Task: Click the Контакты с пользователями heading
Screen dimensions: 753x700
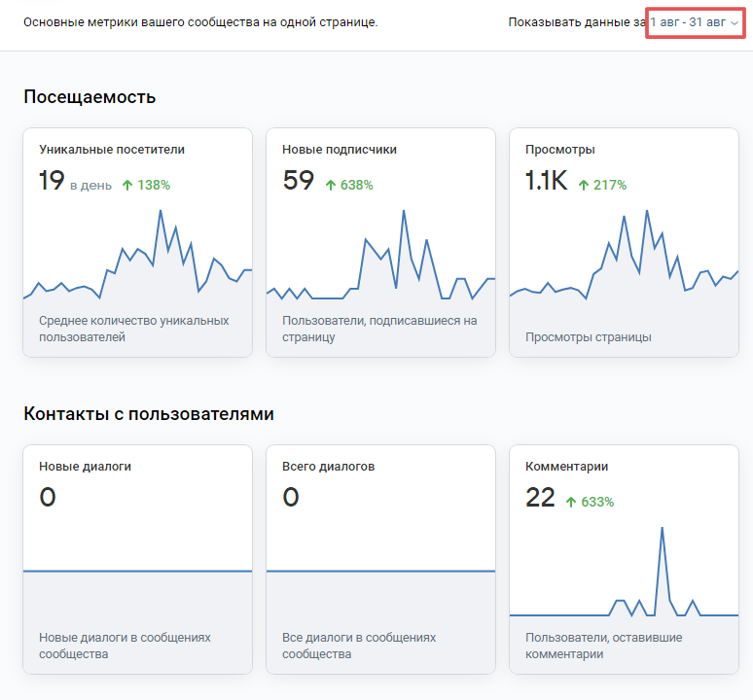Action: (x=149, y=413)
